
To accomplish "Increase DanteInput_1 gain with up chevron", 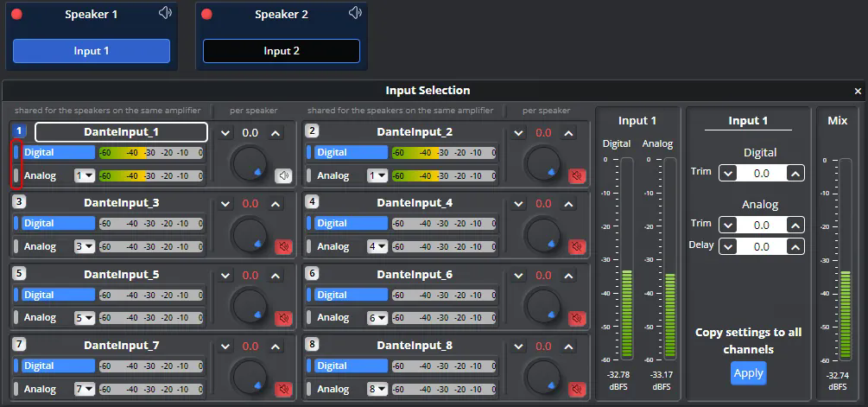I will tap(276, 133).
